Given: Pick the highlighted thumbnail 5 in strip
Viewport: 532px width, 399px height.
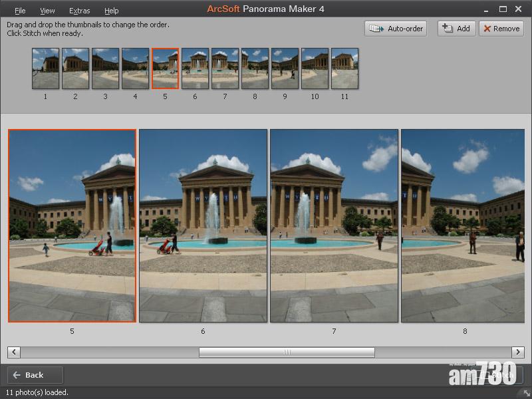Looking at the screenshot, I should [165, 68].
